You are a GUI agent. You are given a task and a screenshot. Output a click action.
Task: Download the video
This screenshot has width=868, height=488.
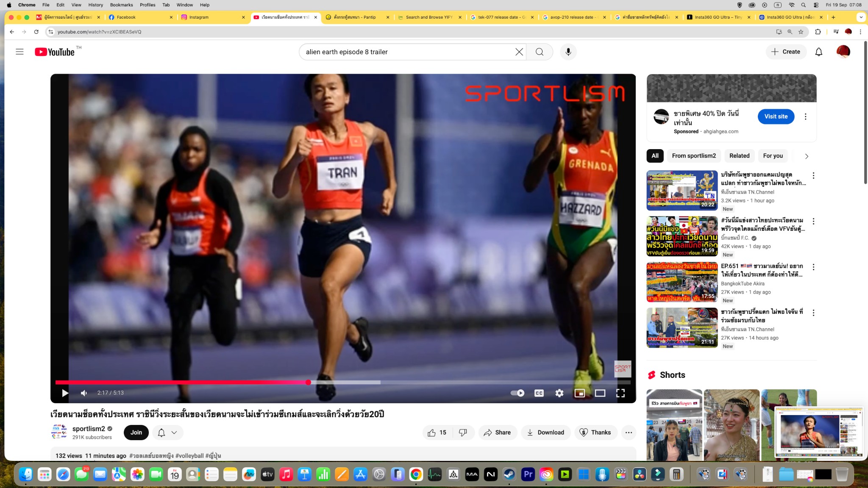545,433
